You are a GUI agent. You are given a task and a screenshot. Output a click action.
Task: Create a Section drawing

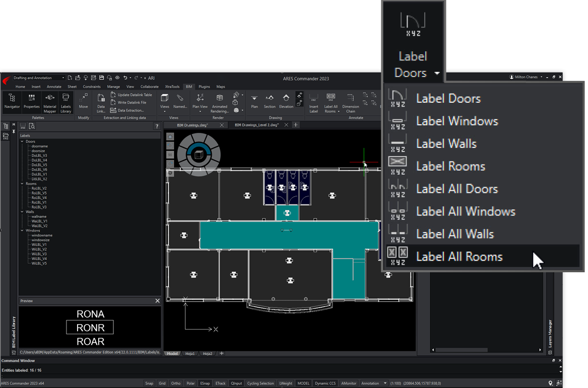coord(269,102)
